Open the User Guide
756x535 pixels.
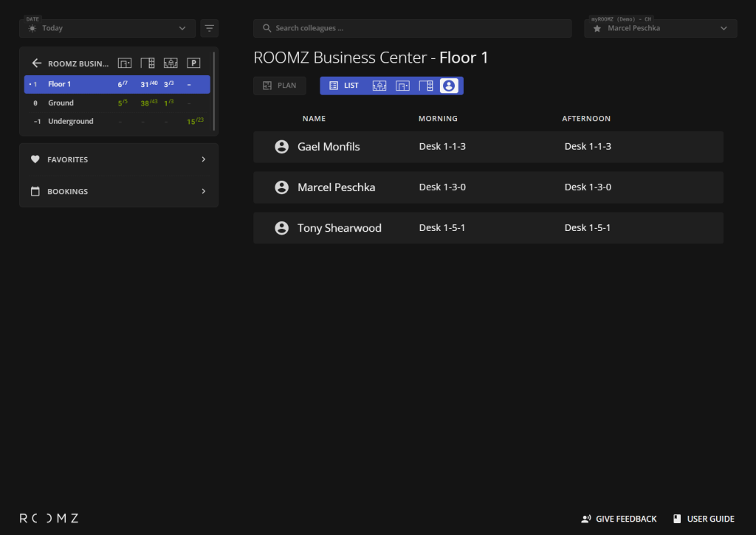703,519
